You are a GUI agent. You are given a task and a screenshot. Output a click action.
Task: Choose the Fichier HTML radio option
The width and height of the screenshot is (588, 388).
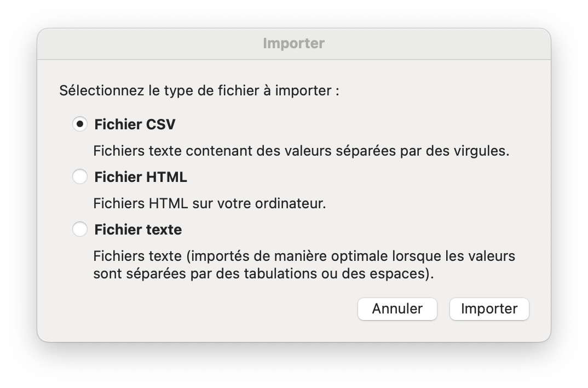[80, 177]
